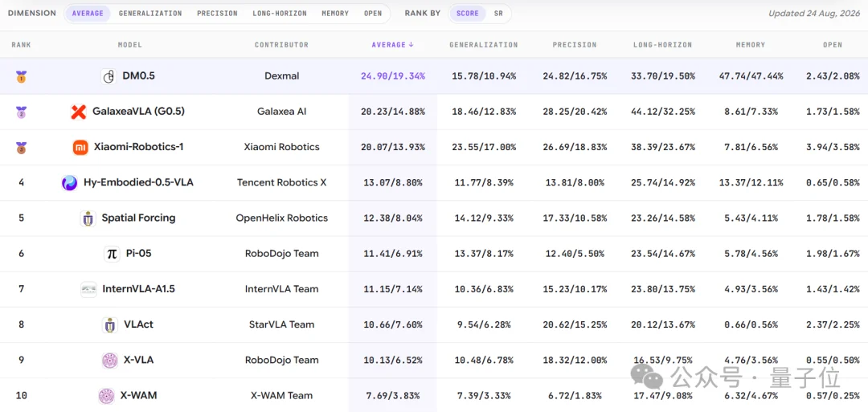Select the PRECISION dimension tab
This screenshot has height=412, width=868.
(x=218, y=14)
